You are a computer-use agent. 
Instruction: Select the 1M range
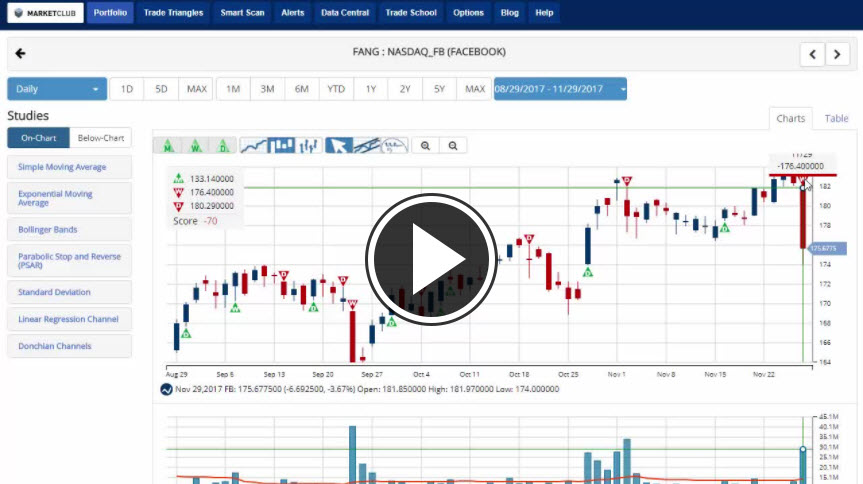coord(233,89)
